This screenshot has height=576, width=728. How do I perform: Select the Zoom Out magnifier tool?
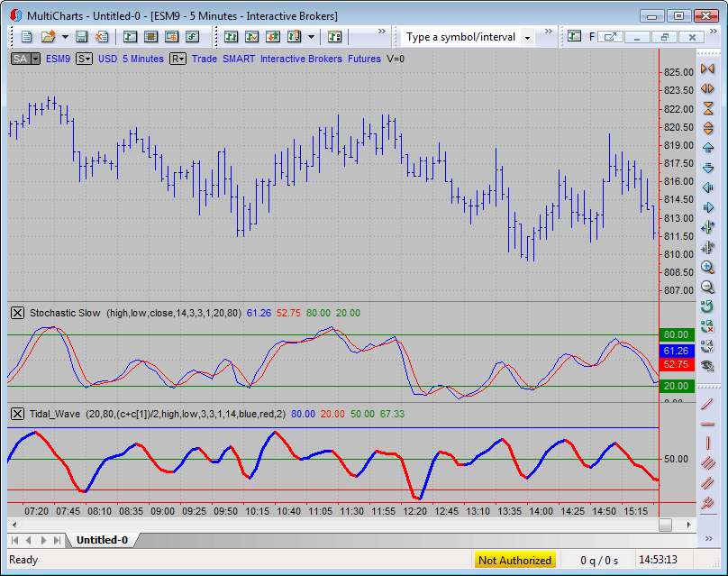[x=707, y=288]
